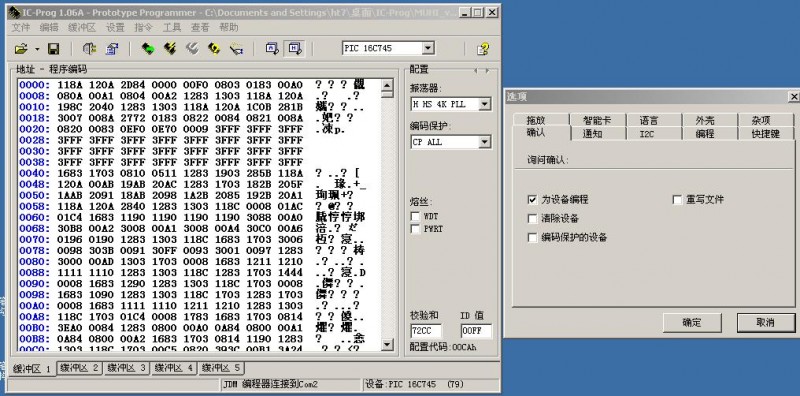Check the 编码保护的设备 checkbox
Screen dimensions: 800x396
(x=533, y=238)
